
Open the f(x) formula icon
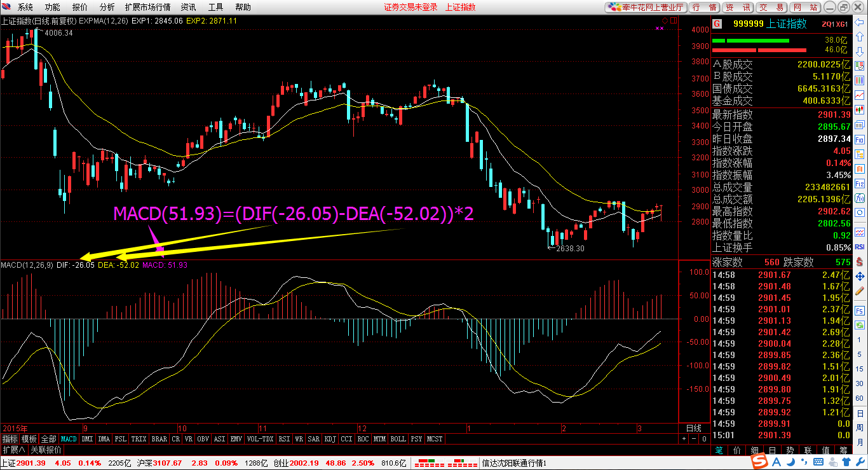[860, 198]
